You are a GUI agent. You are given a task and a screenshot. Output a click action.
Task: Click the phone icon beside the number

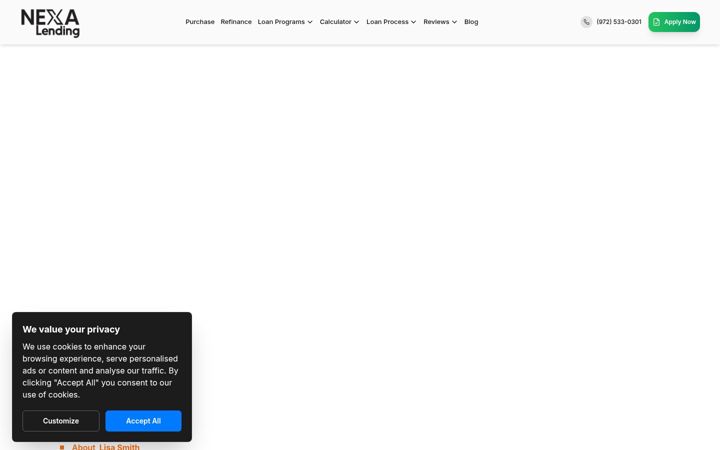tap(586, 22)
